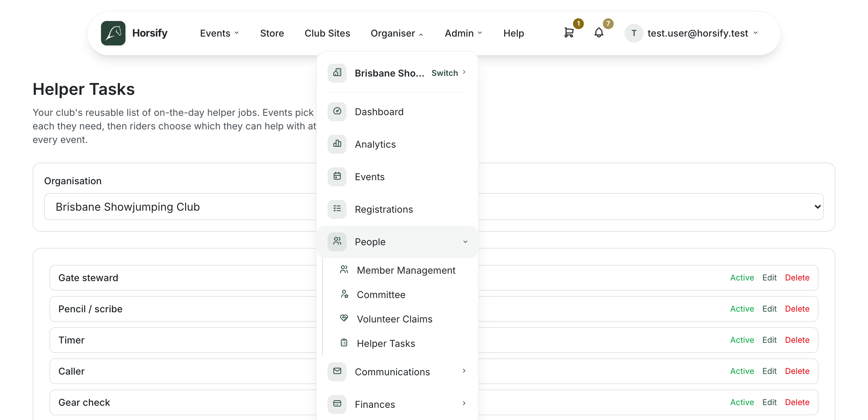Click the user avatar with letter T

pyautogui.click(x=634, y=33)
